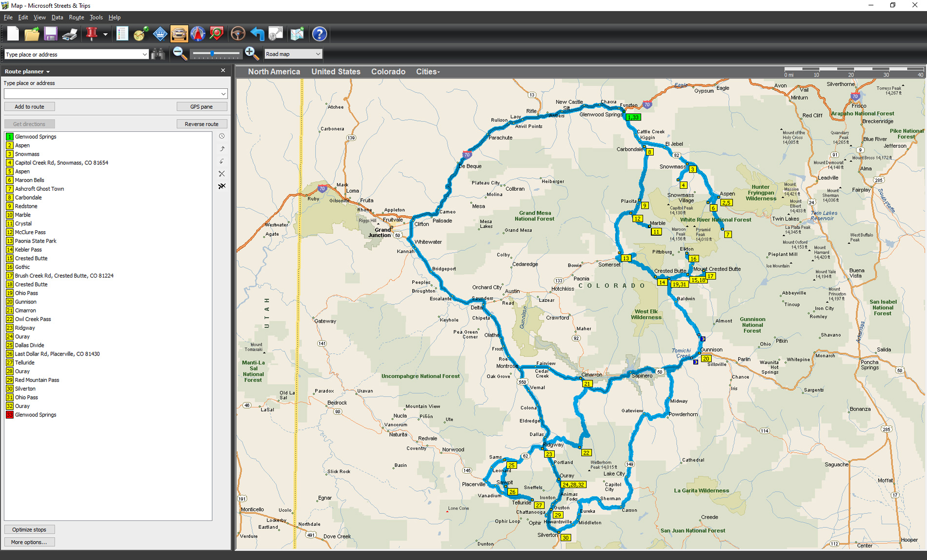The image size is (927, 560).
Task: Toggle the Route planner car icon
Action: point(179,34)
